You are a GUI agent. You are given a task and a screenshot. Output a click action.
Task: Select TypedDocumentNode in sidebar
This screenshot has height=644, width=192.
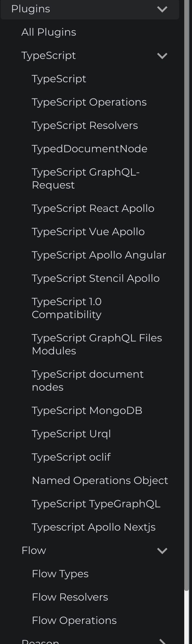[90, 149]
